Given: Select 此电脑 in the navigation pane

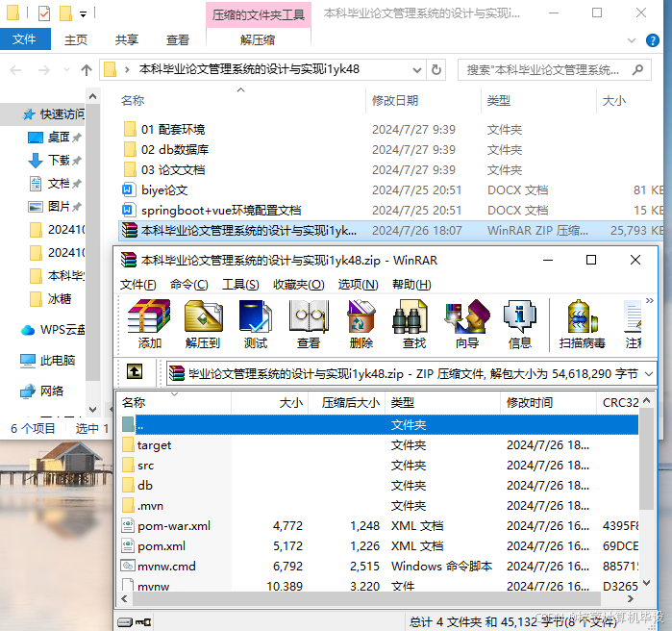Looking at the screenshot, I should point(47,361).
